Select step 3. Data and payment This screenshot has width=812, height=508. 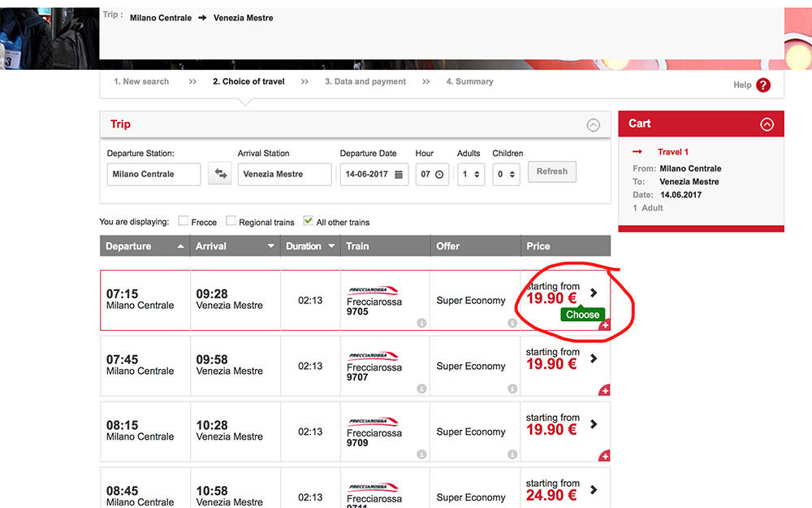pyautogui.click(x=365, y=81)
